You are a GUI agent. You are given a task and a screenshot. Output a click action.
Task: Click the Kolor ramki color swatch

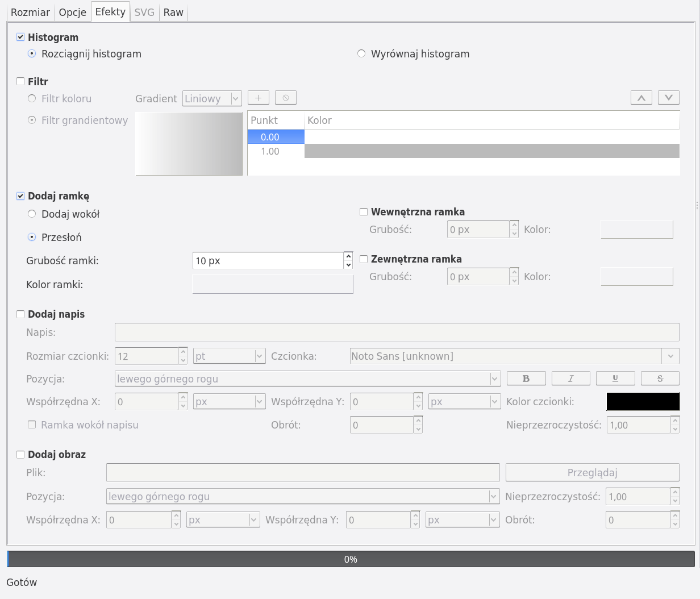[273, 284]
